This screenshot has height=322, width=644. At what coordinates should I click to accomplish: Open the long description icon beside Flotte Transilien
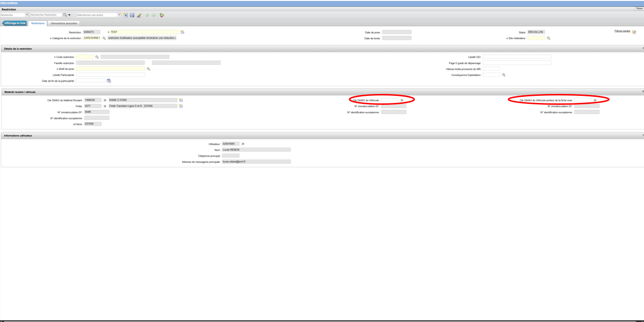181,106
